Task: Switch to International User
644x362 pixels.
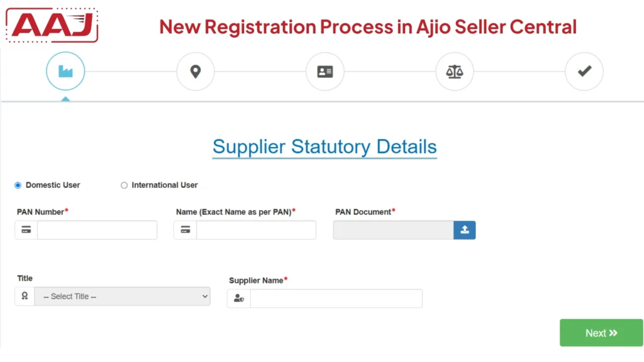Action: click(124, 185)
